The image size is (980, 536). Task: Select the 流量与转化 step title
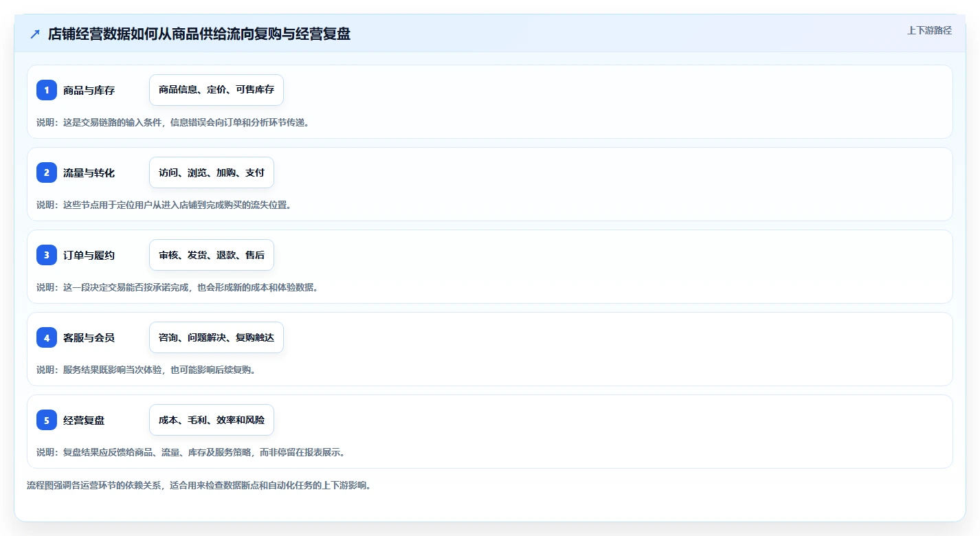(x=89, y=172)
